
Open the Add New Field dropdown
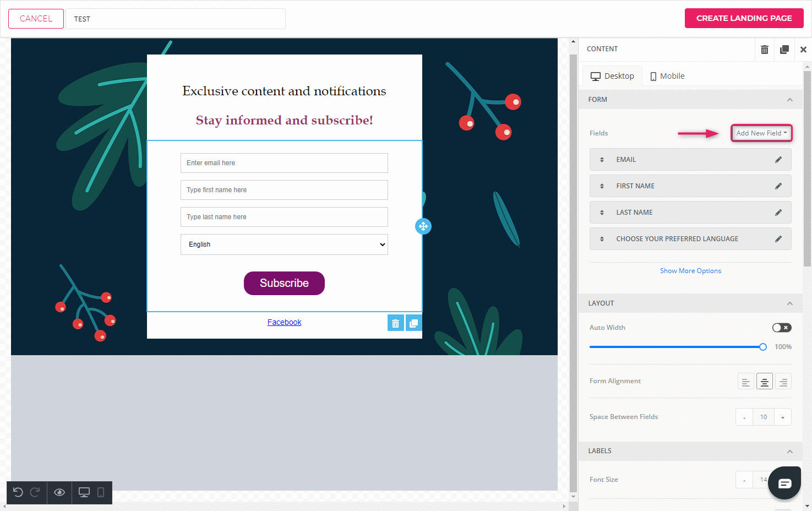[x=761, y=133]
